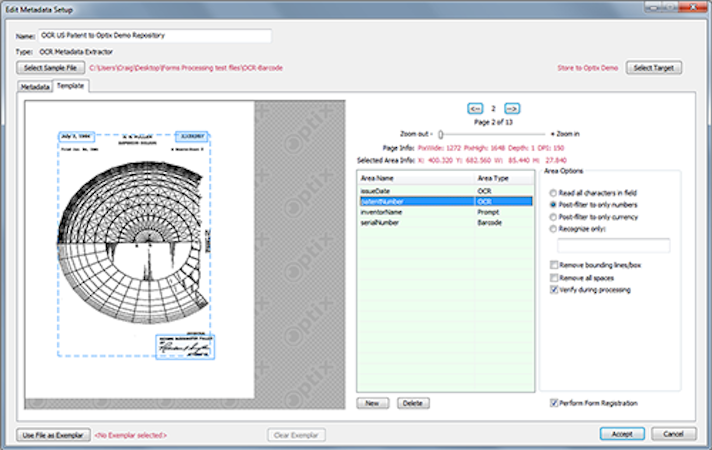Click the dome drawing in the page preview
The height and width of the screenshot is (450, 712).
click(x=134, y=243)
